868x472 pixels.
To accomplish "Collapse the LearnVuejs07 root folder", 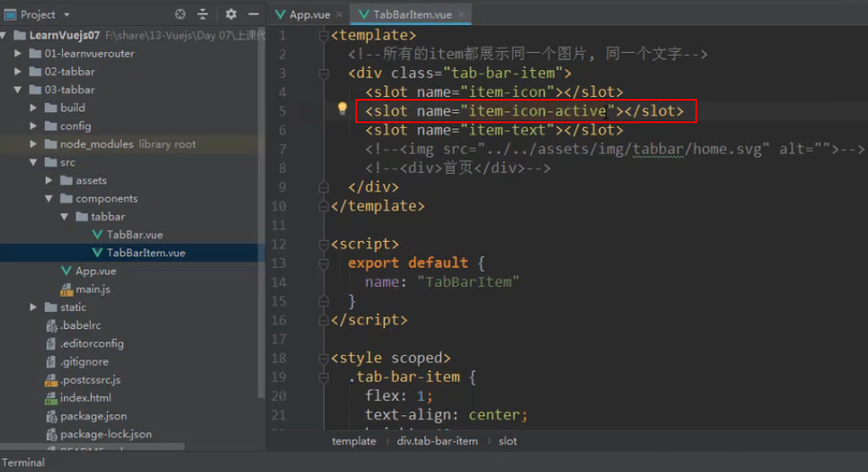I will (x=4, y=35).
